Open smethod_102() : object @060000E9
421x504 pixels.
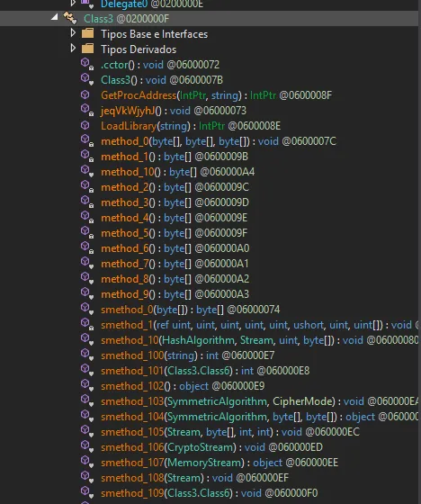pyautogui.click(x=183, y=386)
